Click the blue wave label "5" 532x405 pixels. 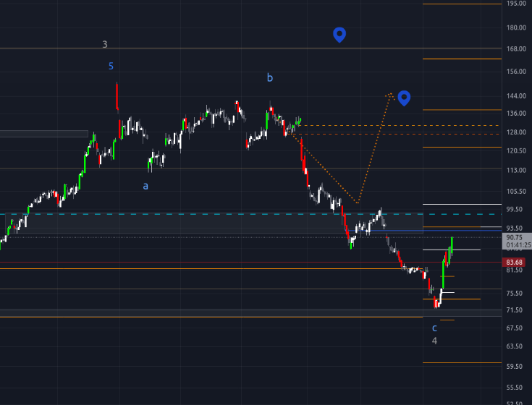111,66
